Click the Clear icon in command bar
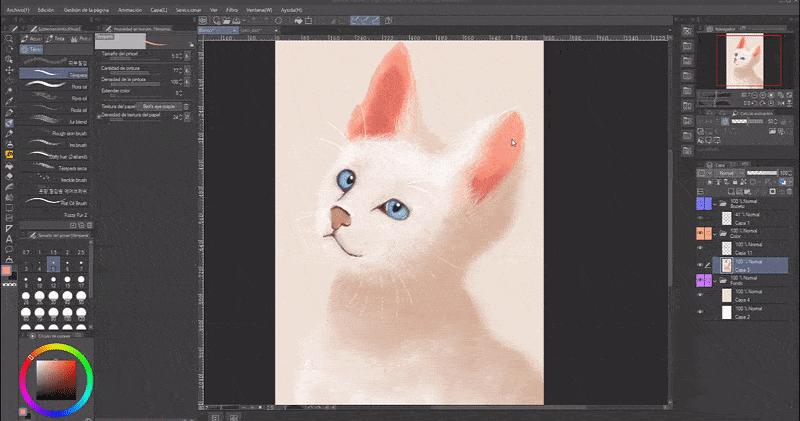 tap(279, 20)
